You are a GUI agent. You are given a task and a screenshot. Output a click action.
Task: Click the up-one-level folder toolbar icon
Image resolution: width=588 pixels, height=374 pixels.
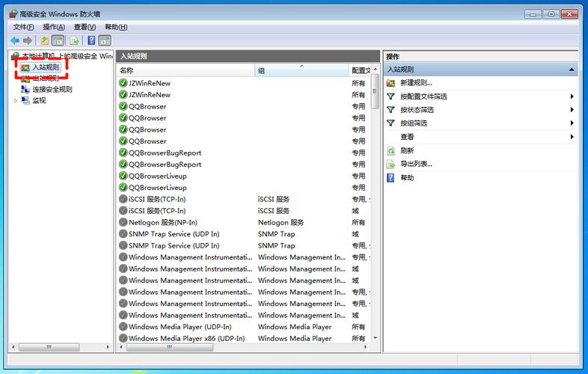[45, 40]
